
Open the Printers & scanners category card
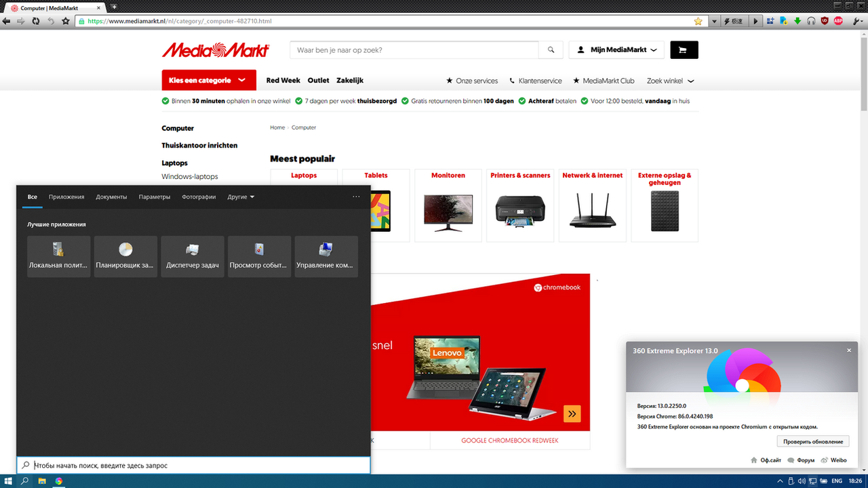tap(520, 205)
